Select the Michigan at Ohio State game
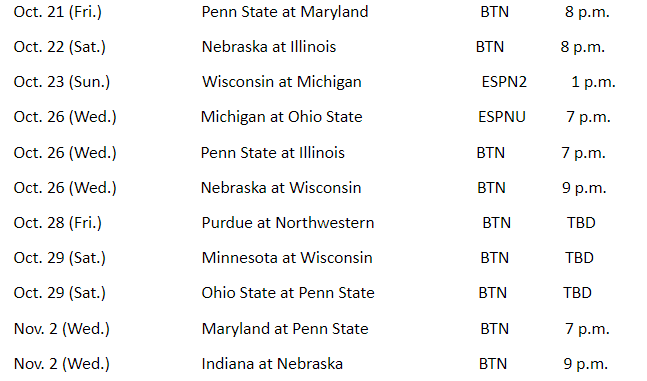Image resolution: width=647 pixels, height=381 pixels. click(x=281, y=117)
